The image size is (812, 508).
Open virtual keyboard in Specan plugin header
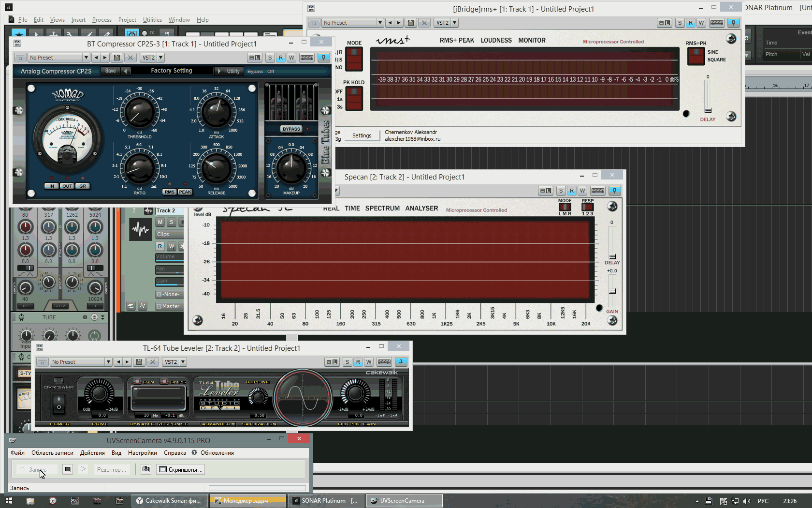tap(597, 191)
